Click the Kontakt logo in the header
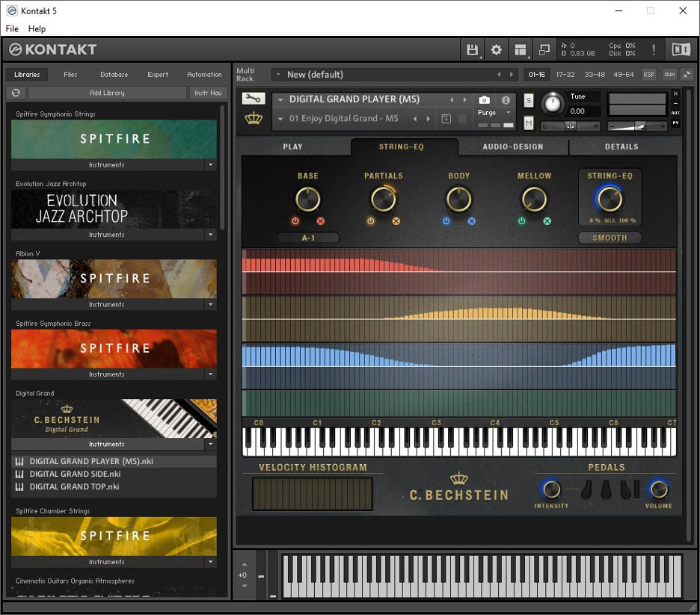The height and width of the screenshot is (615, 700). (52, 49)
